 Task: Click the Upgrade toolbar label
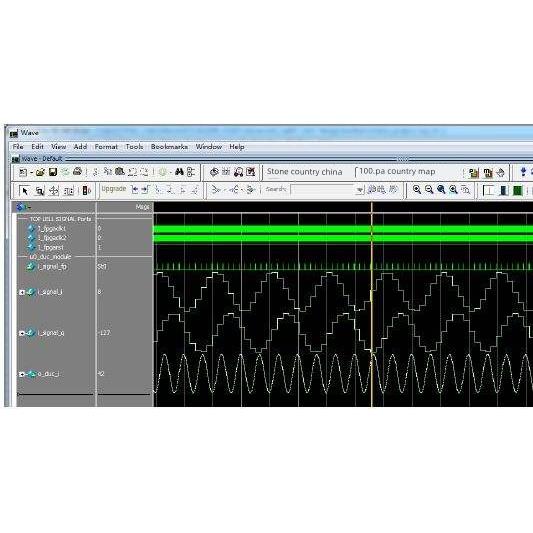click(x=114, y=189)
